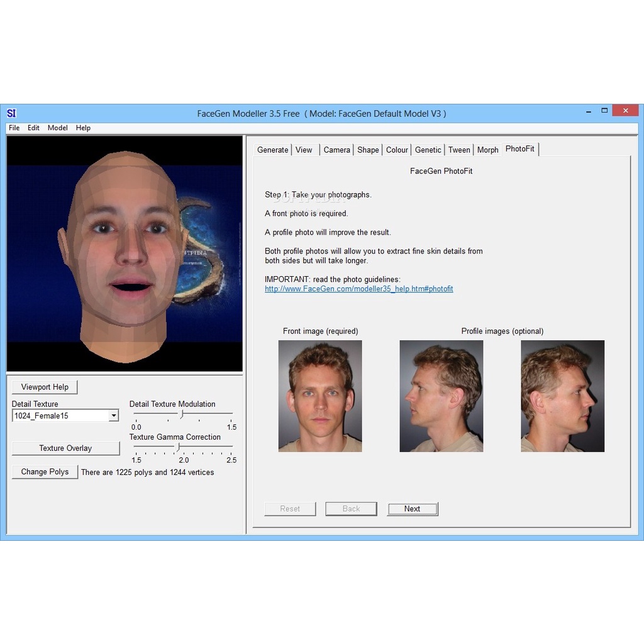Click the Change Polys button
Image resolution: width=644 pixels, height=644 pixels.
pos(45,472)
